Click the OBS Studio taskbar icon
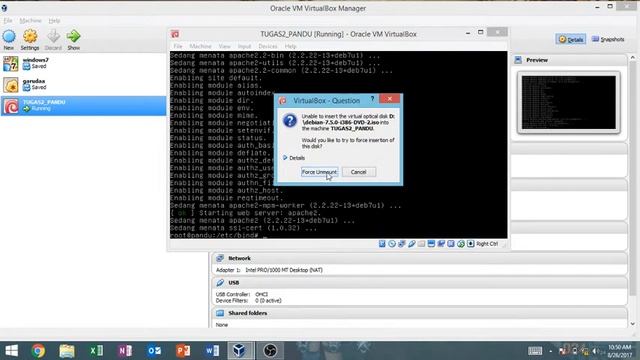This screenshot has width=640, height=360. [270, 351]
